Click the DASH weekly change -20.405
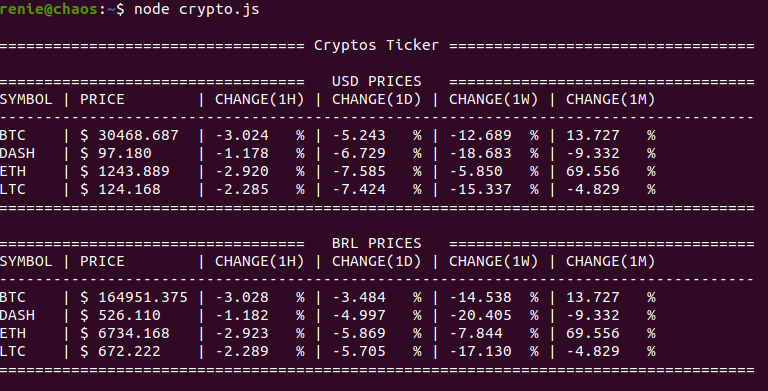768x391 pixels. tap(480, 316)
